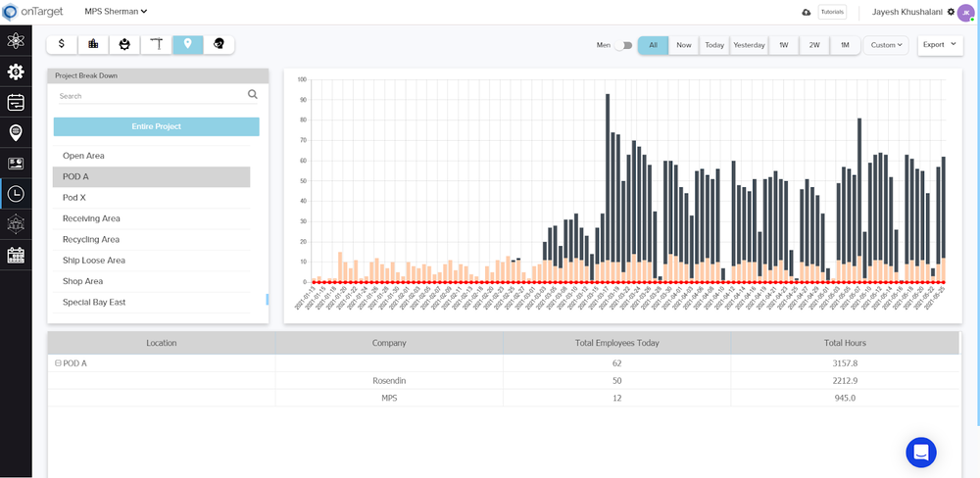Screen dimensions: 980x478
Task: Click the MPS company cell
Action: [389, 398]
